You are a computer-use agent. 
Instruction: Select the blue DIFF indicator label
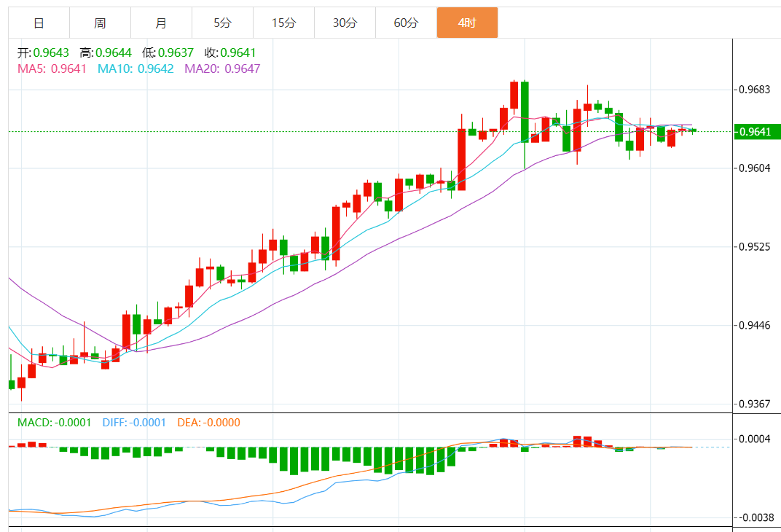click(134, 423)
